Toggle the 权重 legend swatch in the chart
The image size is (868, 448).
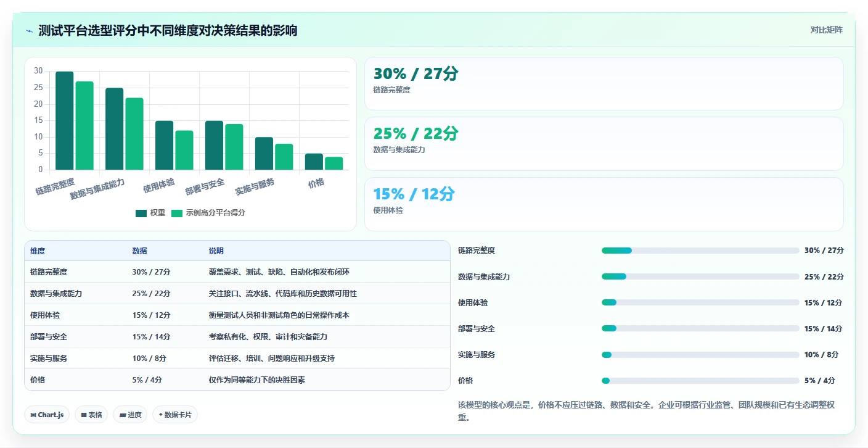coord(141,213)
